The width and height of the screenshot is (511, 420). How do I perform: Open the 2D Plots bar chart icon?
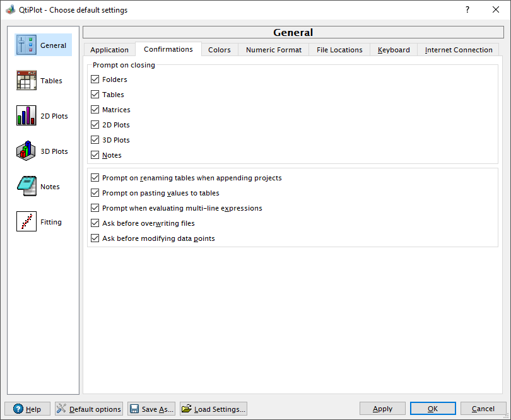pos(26,115)
